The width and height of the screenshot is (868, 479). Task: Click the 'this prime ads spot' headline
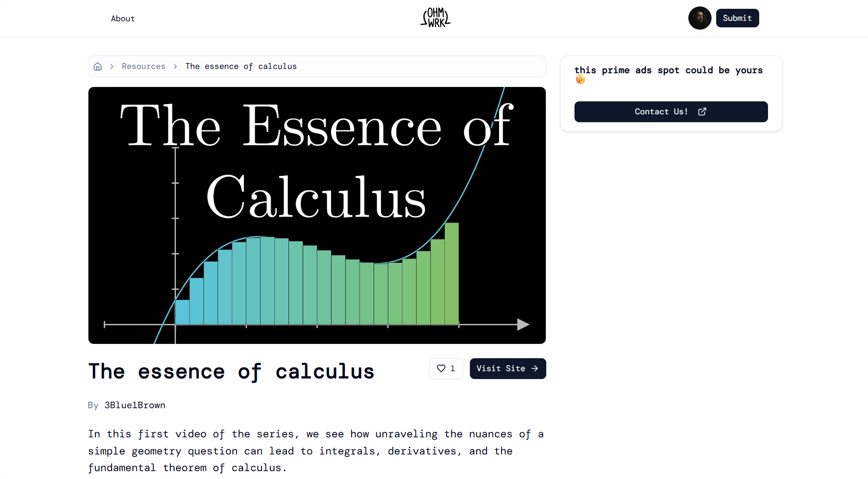668,70
